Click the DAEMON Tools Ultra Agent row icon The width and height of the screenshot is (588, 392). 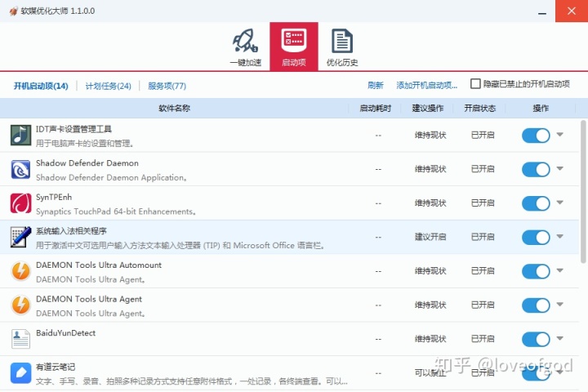(20, 305)
